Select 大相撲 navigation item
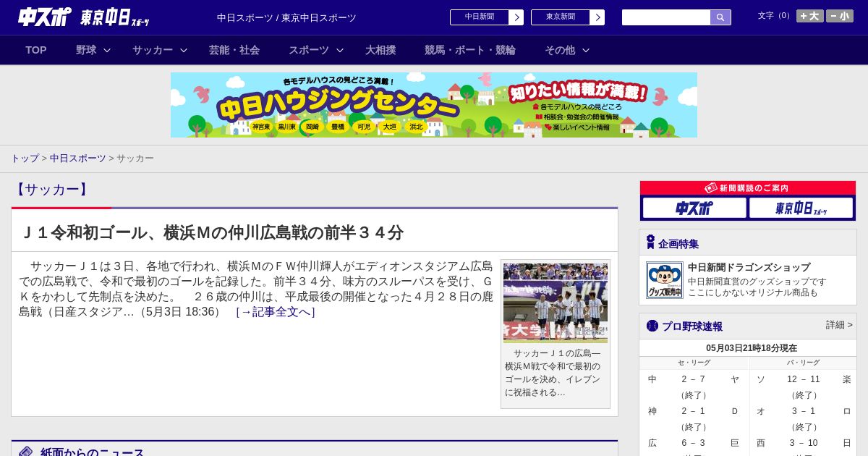The width and height of the screenshot is (868, 456). point(380,50)
